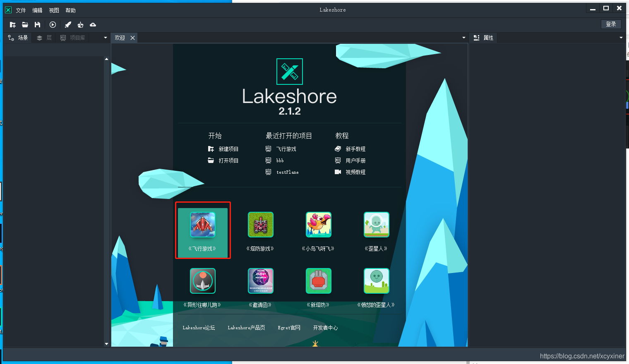Image resolution: width=629 pixels, height=364 pixels.
Task: Open the 视图 menu
Action: [x=54, y=10]
